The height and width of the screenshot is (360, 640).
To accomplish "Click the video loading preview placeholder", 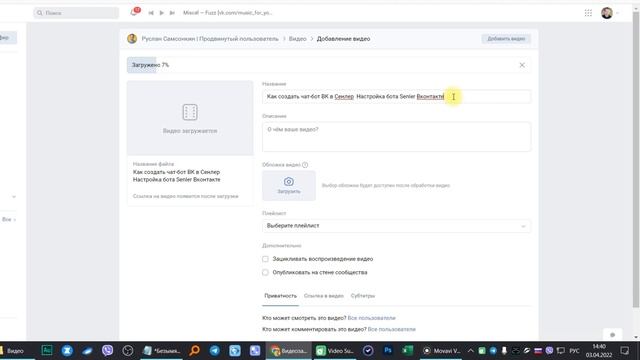I will coord(190,118).
